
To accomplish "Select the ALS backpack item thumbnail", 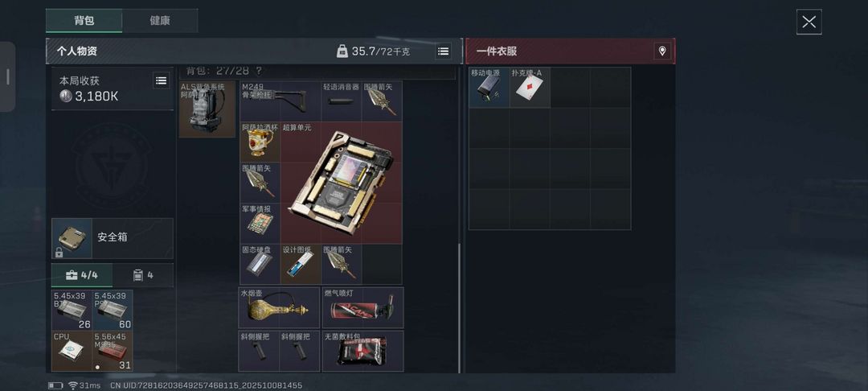I will [207, 109].
